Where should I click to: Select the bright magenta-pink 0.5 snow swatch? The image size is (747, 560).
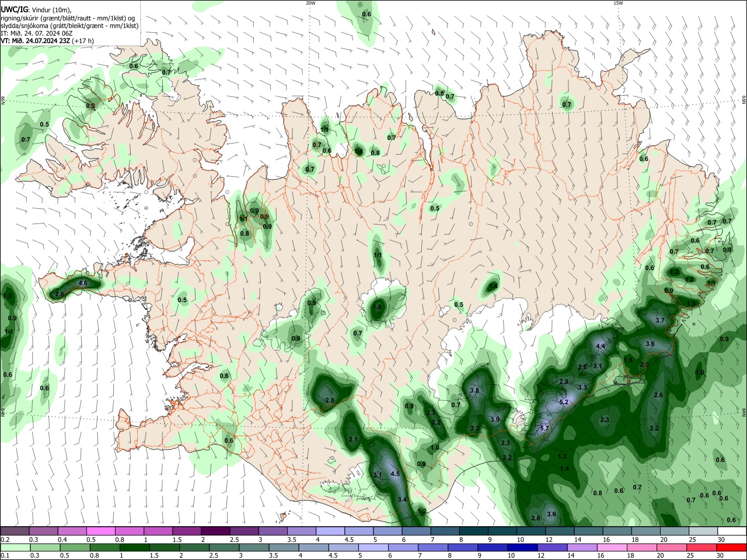100,531
